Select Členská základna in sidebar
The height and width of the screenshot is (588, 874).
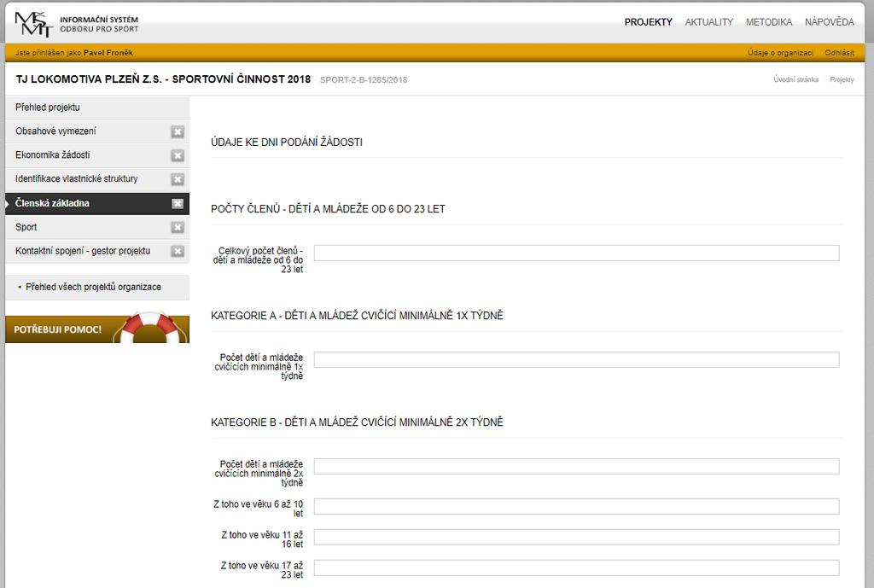click(x=97, y=203)
